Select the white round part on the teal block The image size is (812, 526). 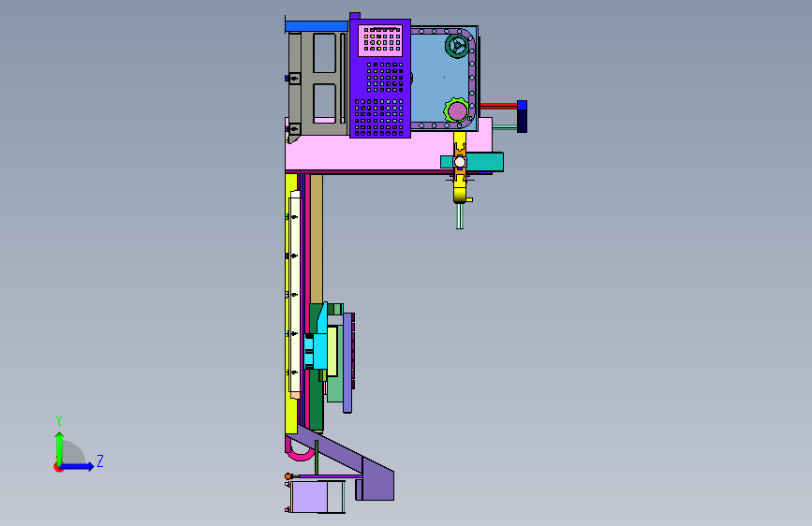pyautogui.click(x=459, y=162)
